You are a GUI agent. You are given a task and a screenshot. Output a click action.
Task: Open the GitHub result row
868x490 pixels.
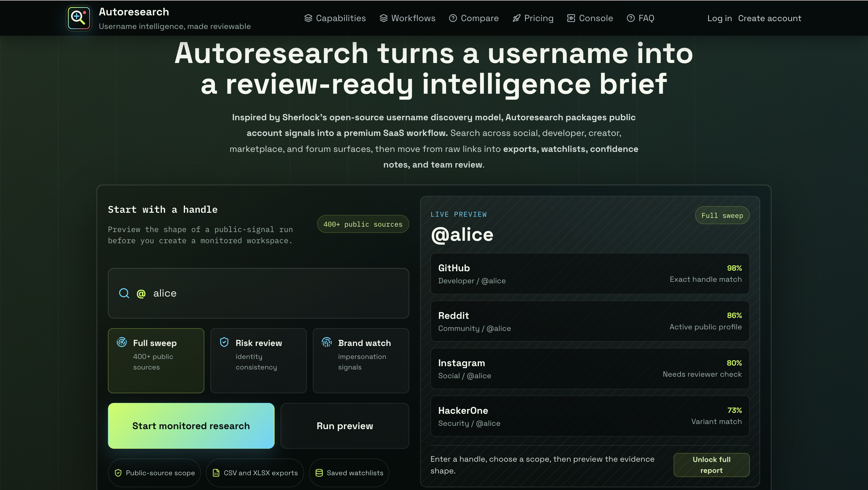click(590, 274)
